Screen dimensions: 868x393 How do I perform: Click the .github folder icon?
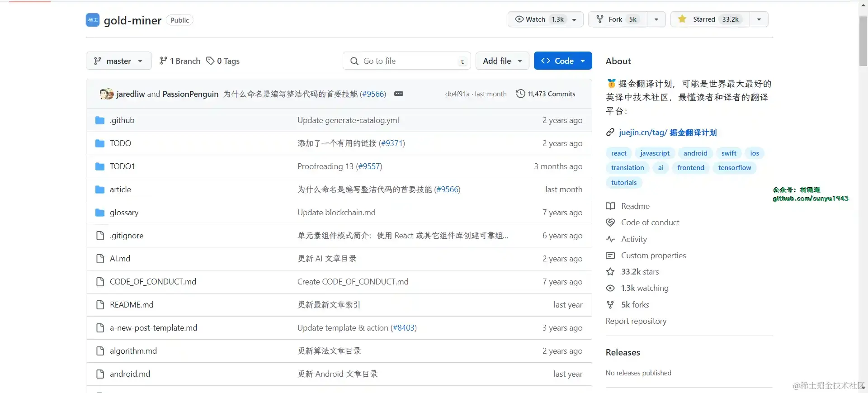(x=100, y=120)
